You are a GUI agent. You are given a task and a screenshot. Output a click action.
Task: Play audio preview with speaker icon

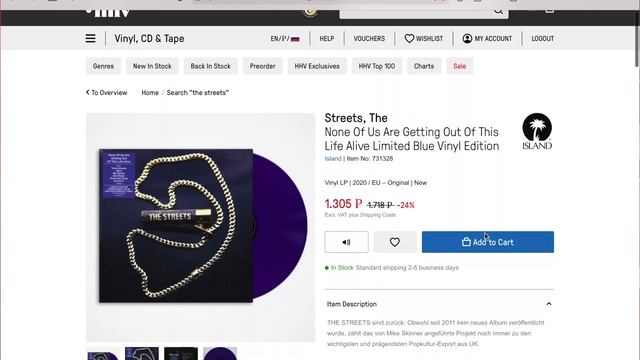coord(347,242)
